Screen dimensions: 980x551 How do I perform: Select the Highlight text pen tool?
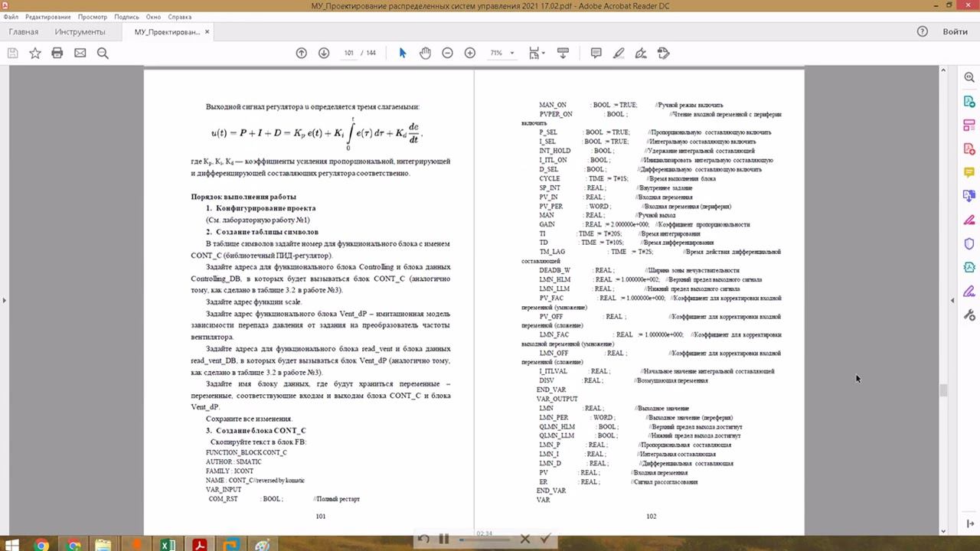[619, 53]
